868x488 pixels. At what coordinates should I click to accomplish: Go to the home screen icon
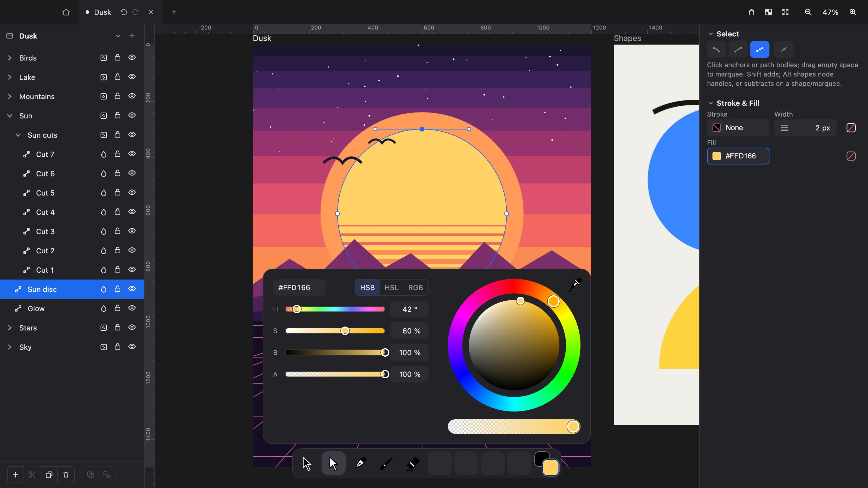coord(66,12)
